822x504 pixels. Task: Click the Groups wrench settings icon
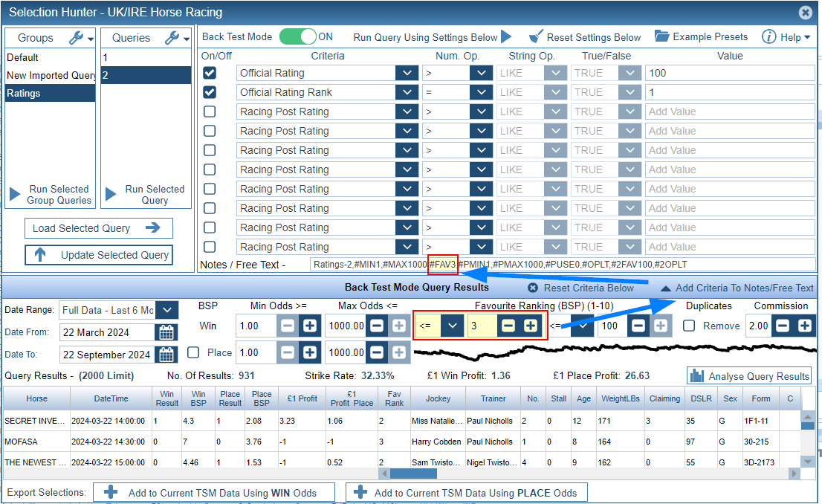coord(77,38)
